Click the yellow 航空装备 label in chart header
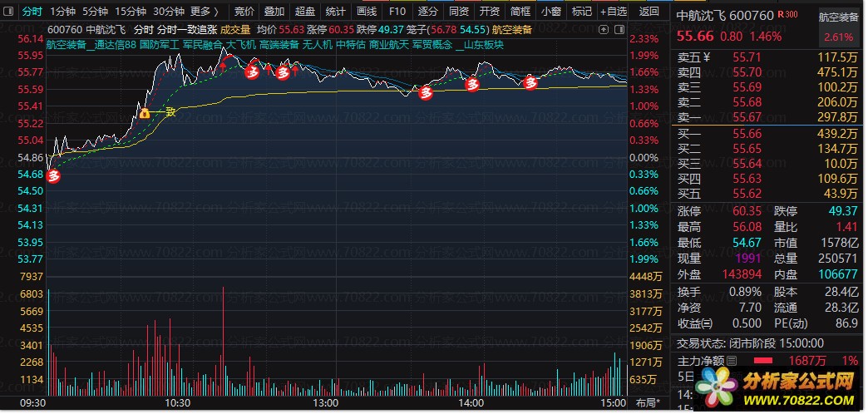 click(x=512, y=30)
